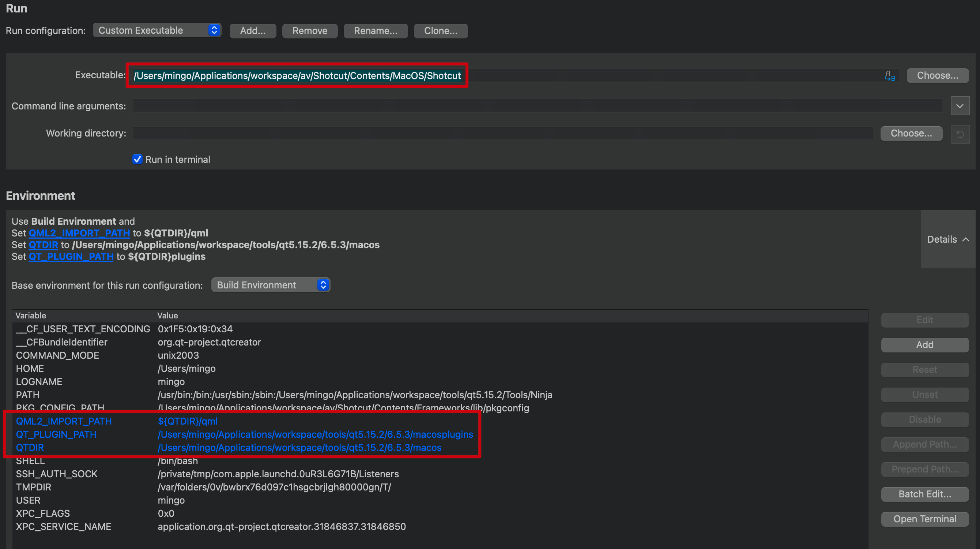
Task: Click the Batch Edit... button
Action: click(924, 494)
